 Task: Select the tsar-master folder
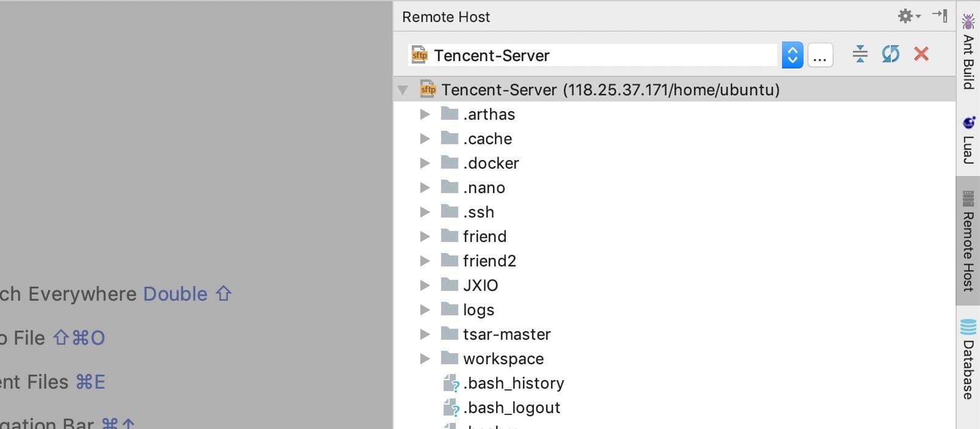pos(506,334)
